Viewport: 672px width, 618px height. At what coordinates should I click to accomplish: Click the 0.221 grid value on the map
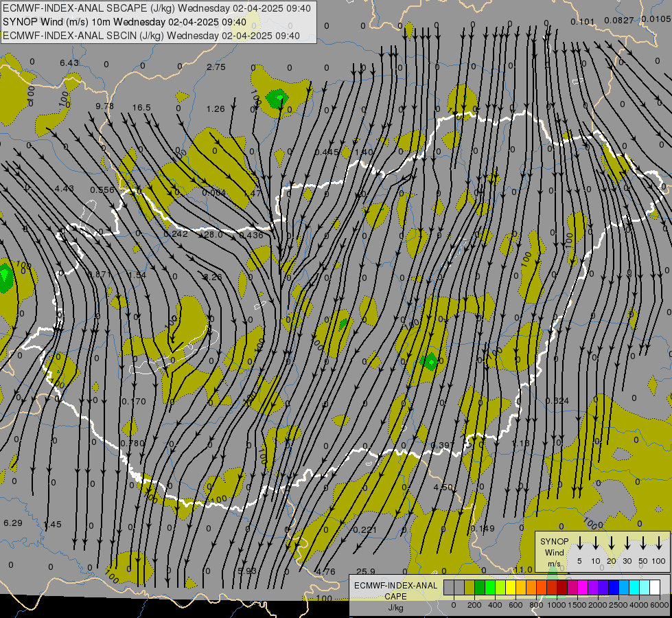pos(364,530)
